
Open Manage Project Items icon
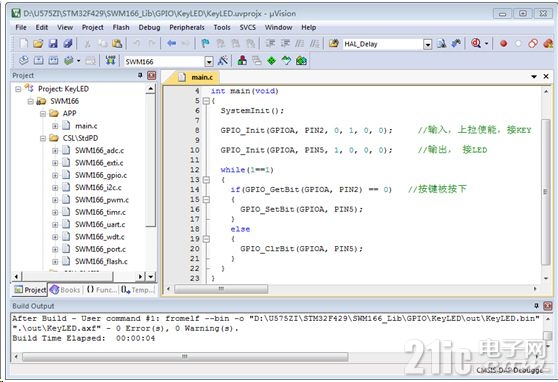[242, 61]
